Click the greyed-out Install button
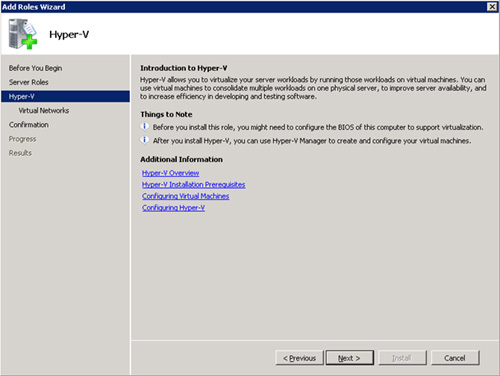 click(402, 358)
